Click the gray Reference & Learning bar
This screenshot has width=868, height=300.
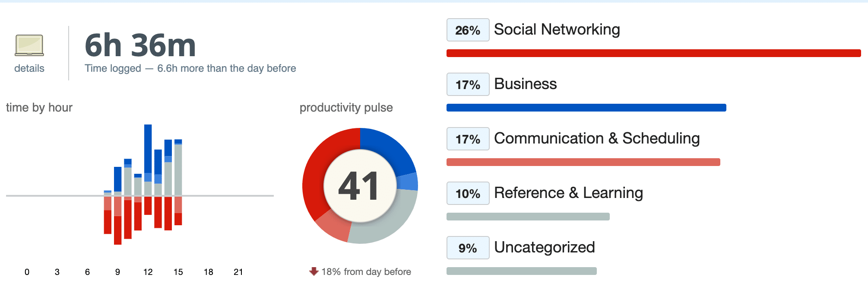click(528, 217)
